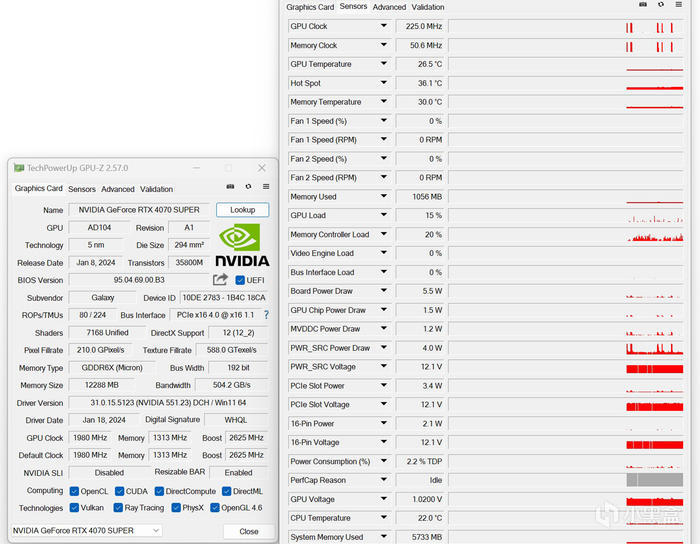The width and height of the screenshot is (700, 544).
Task: Click the Driver Version field
Action: click(x=168, y=403)
